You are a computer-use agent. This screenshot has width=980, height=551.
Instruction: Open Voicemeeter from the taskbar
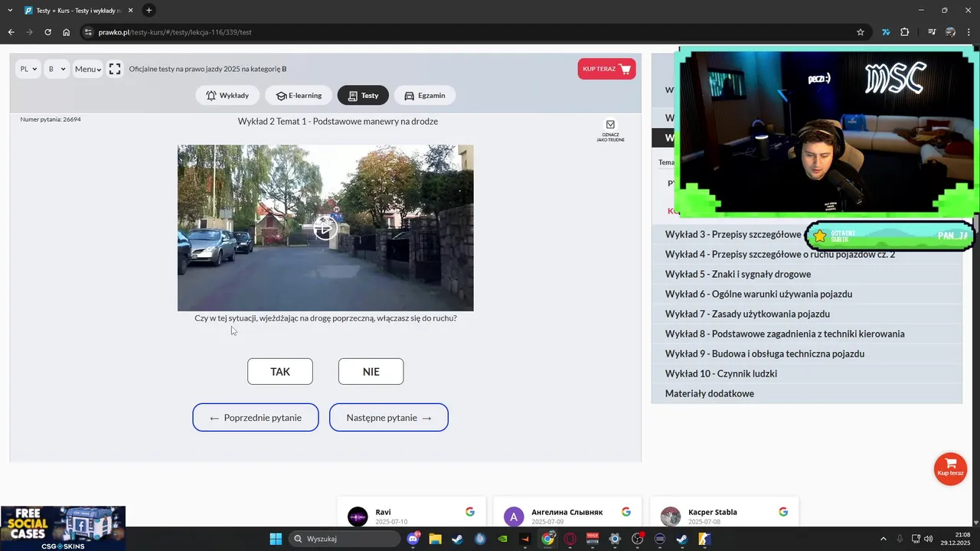592,539
